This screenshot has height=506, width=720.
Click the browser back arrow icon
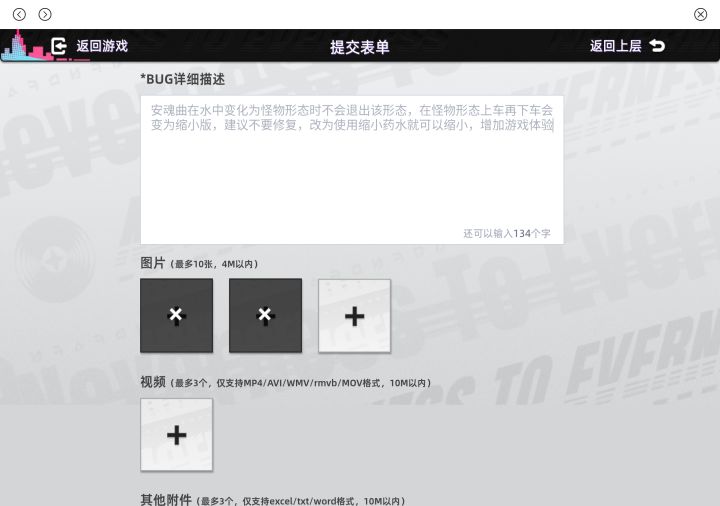19,15
